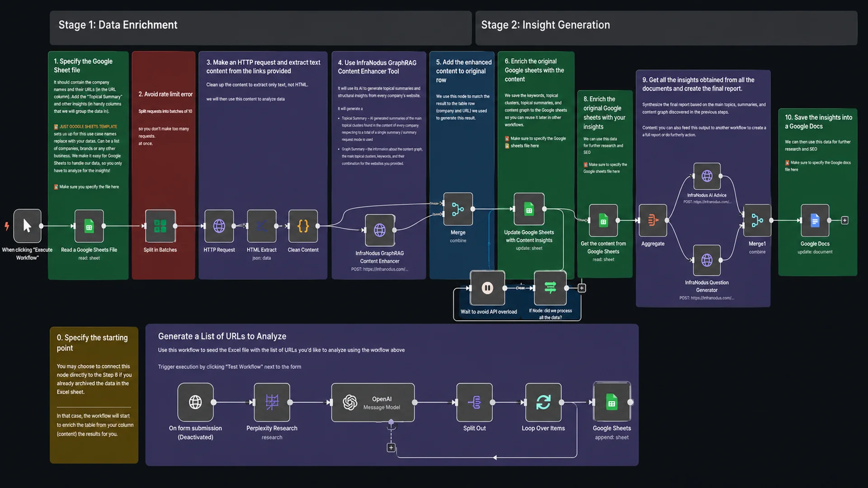Click '4. Use InfraNodus GraphRAG Content Enhancer Tool' title
The width and height of the screenshot is (868, 488).
pos(377,67)
